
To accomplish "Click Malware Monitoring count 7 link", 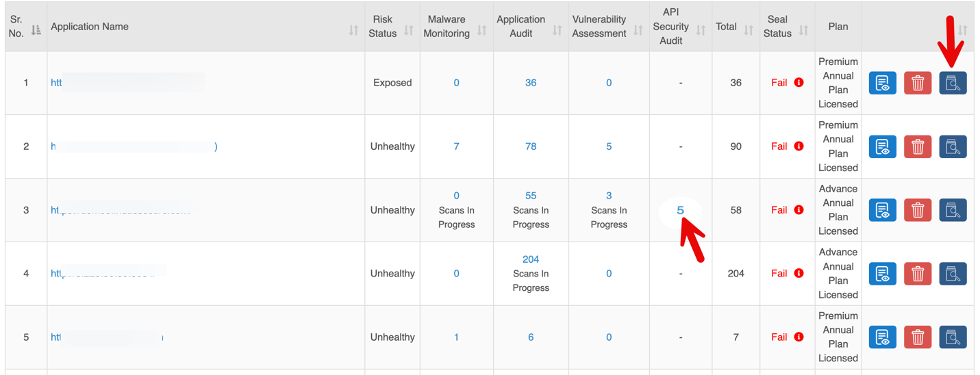I will [x=456, y=146].
